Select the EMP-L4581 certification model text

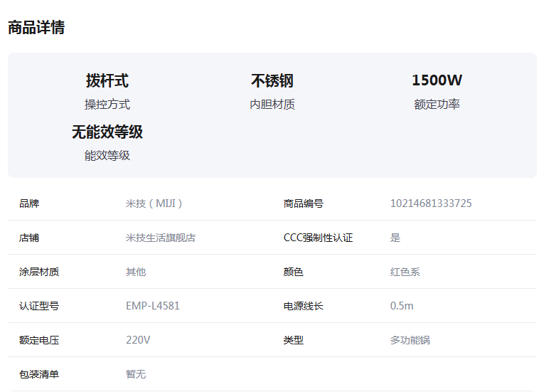pos(153,306)
